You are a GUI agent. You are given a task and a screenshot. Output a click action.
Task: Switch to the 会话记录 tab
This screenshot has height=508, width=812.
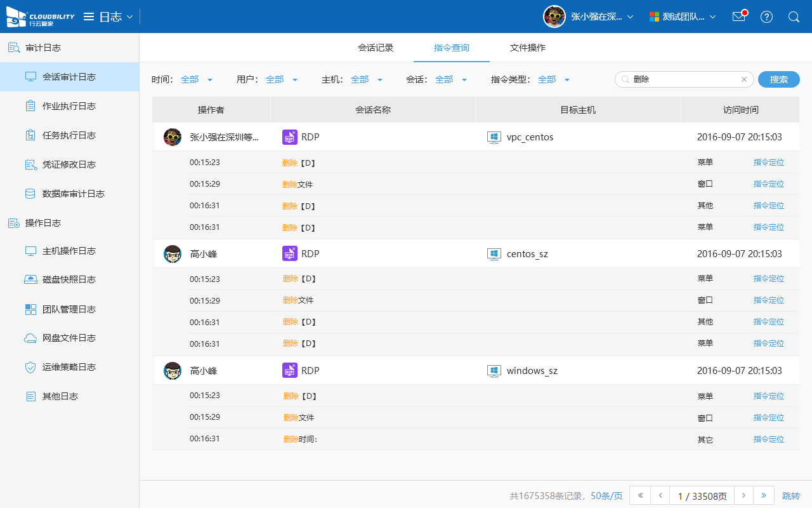pyautogui.click(x=376, y=48)
